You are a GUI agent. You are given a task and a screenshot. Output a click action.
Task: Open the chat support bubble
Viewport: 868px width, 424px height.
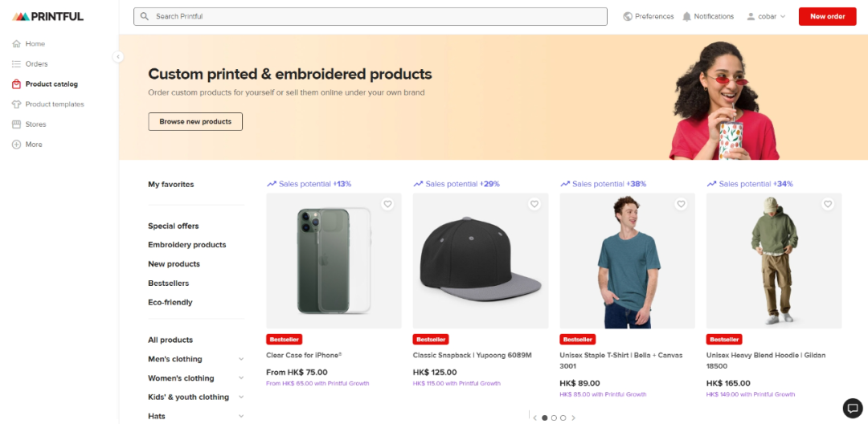click(x=852, y=408)
